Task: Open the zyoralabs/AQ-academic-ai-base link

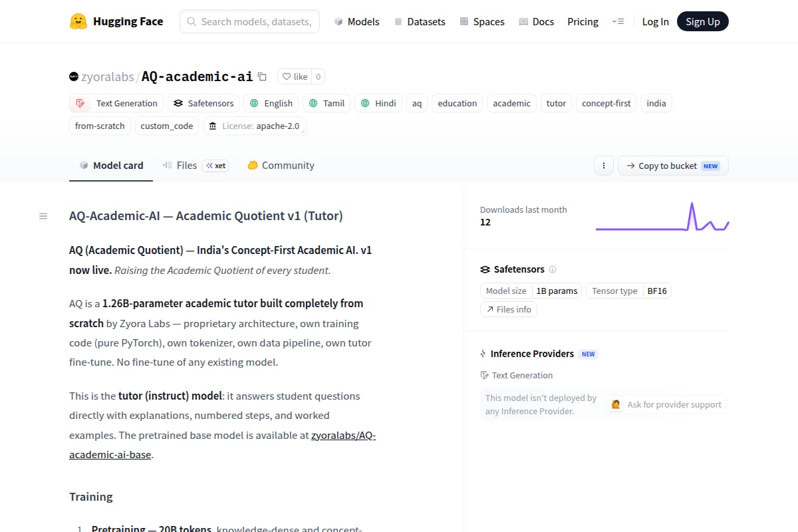Action: coord(223,446)
